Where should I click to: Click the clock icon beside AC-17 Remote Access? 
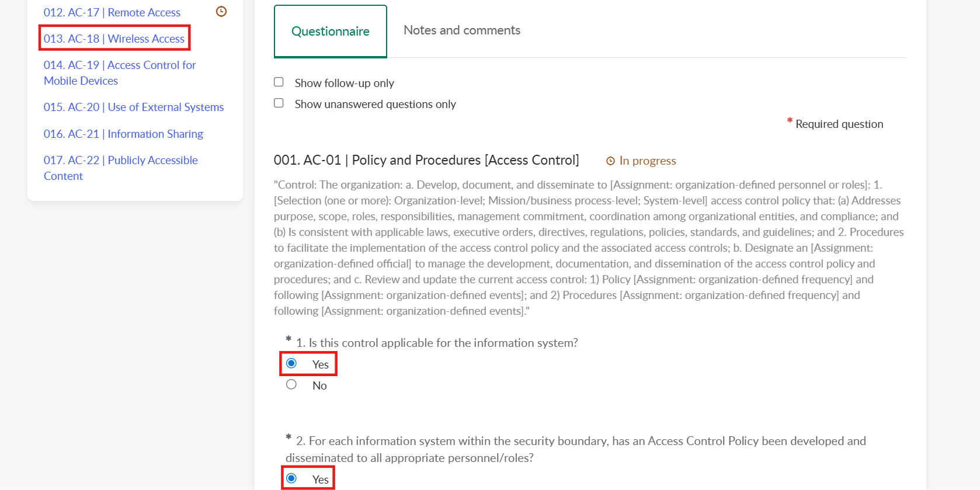pos(221,12)
